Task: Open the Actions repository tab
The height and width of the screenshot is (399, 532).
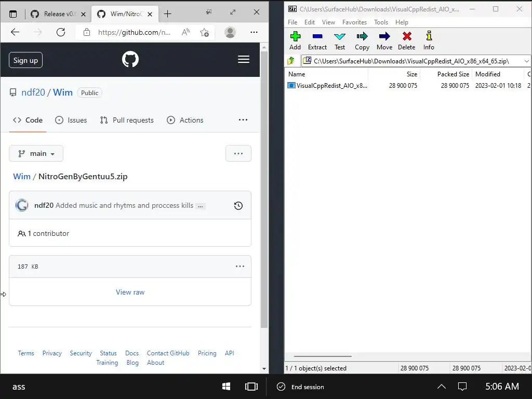Action: coord(185,120)
